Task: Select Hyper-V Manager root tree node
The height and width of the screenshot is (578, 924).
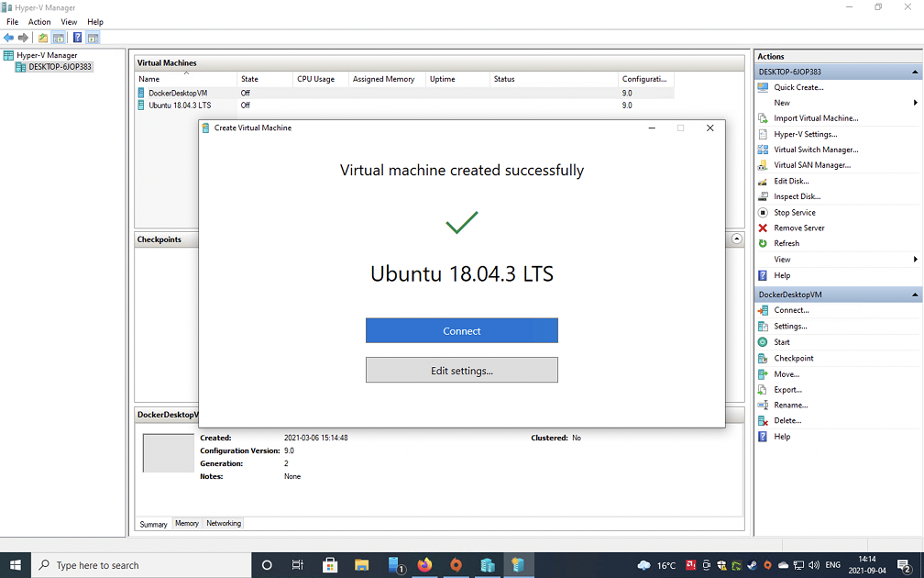Action: click(x=40, y=55)
